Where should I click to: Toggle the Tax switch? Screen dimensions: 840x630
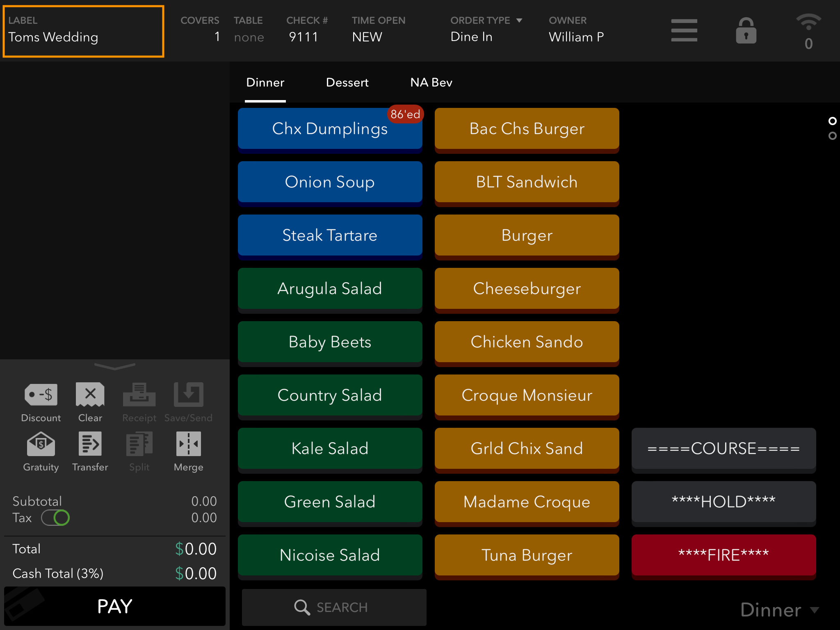coord(55,518)
